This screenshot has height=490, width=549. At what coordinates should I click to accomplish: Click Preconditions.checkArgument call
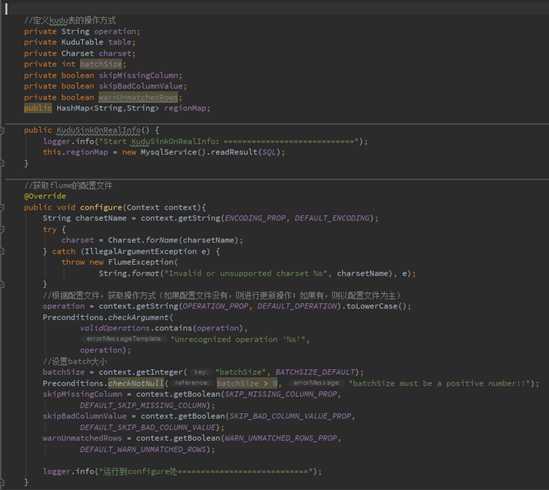pyautogui.click(x=105, y=318)
